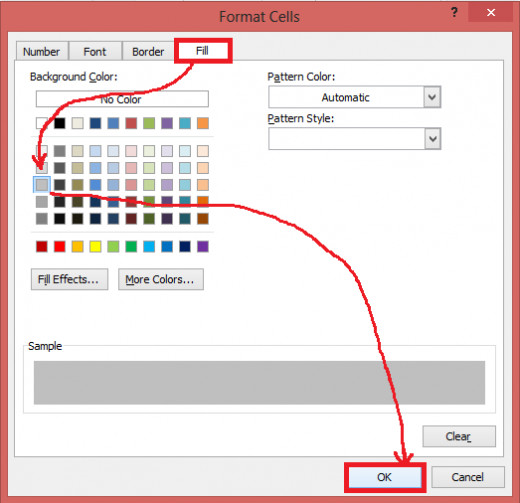Pick the darkest brown-orange swatch in the last theme row
This screenshot has width=520, height=503.
click(x=203, y=219)
